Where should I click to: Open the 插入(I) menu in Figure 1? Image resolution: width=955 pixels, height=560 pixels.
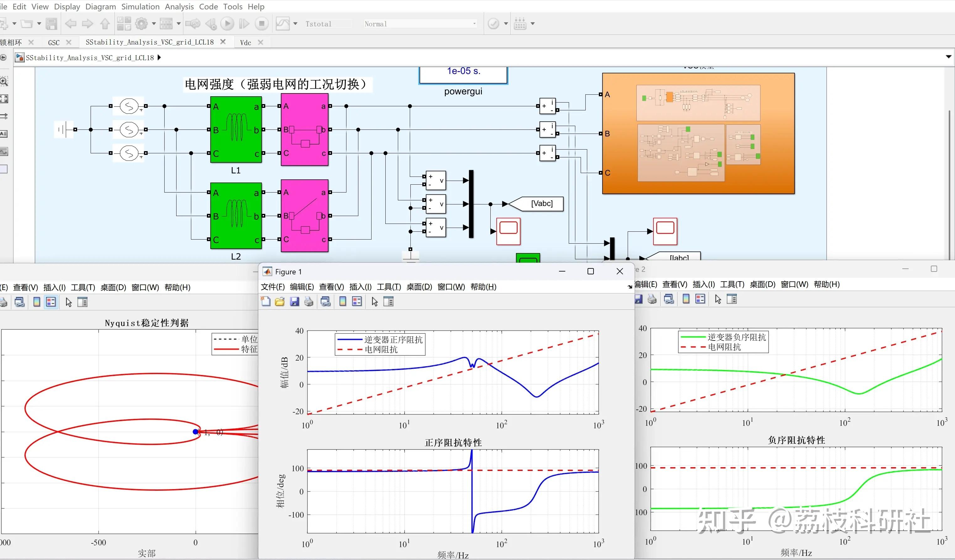point(361,287)
